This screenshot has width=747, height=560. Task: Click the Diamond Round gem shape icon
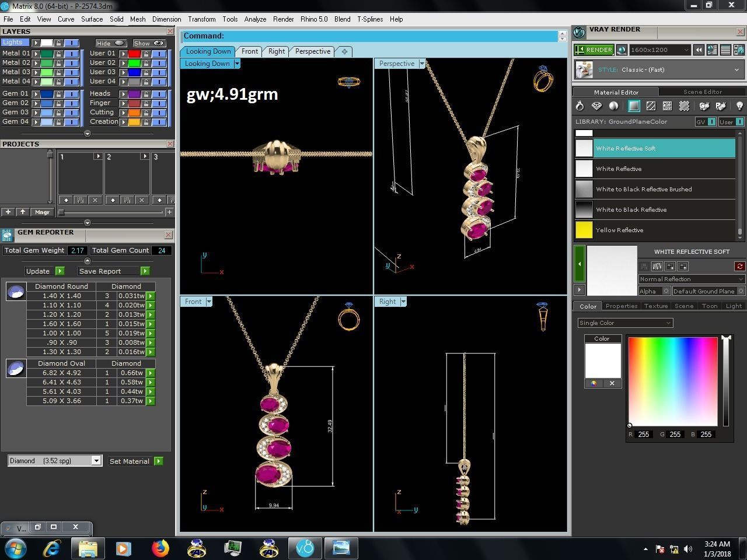[16, 292]
